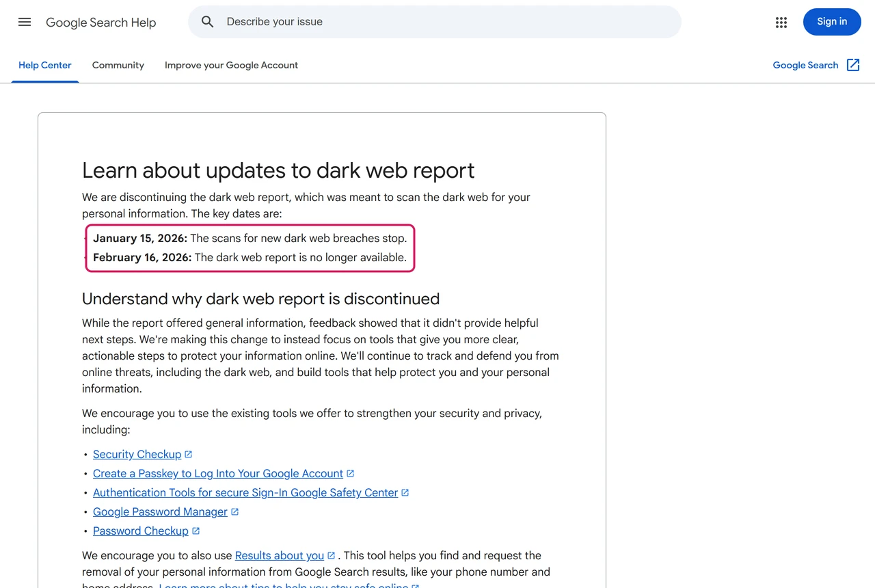Open the Google Search link

805,65
